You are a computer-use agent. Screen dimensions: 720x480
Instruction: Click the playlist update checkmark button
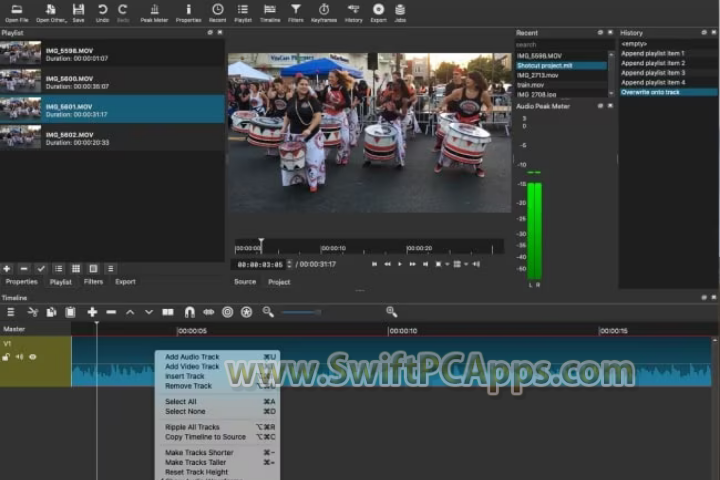point(41,269)
